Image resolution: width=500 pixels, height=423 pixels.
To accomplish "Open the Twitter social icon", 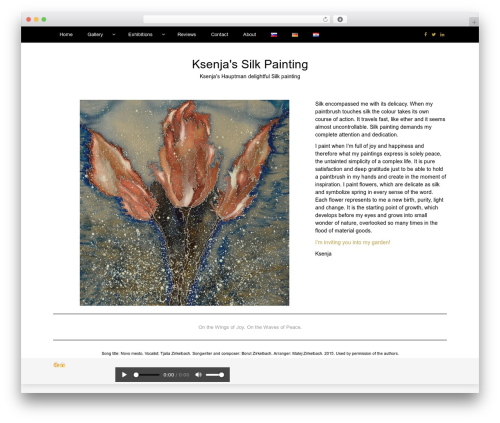I will pyautogui.click(x=434, y=34).
